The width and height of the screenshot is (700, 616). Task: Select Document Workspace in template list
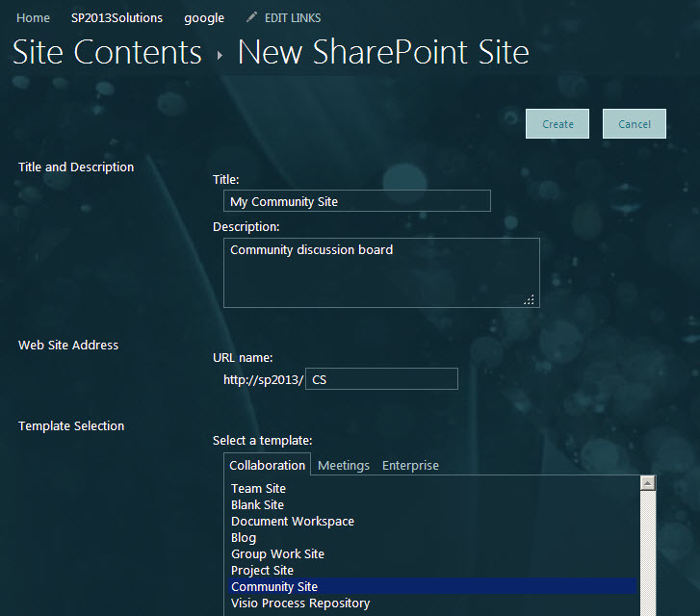[293, 522]
